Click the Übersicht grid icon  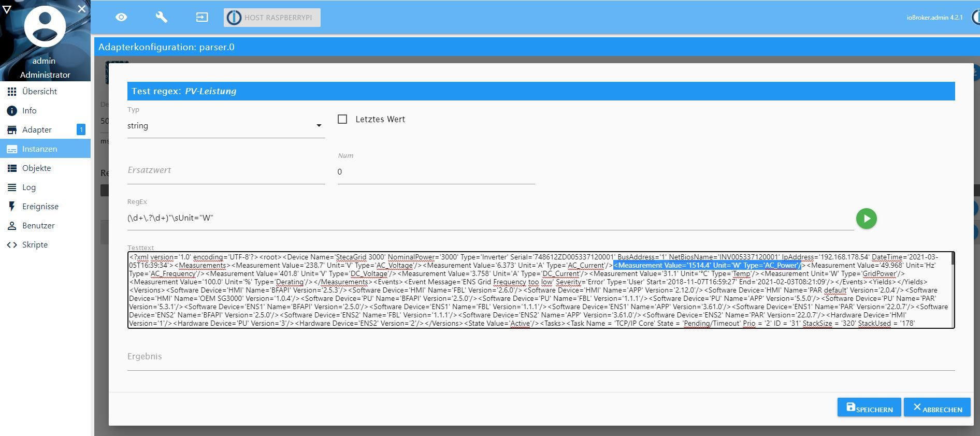(12, 92)
